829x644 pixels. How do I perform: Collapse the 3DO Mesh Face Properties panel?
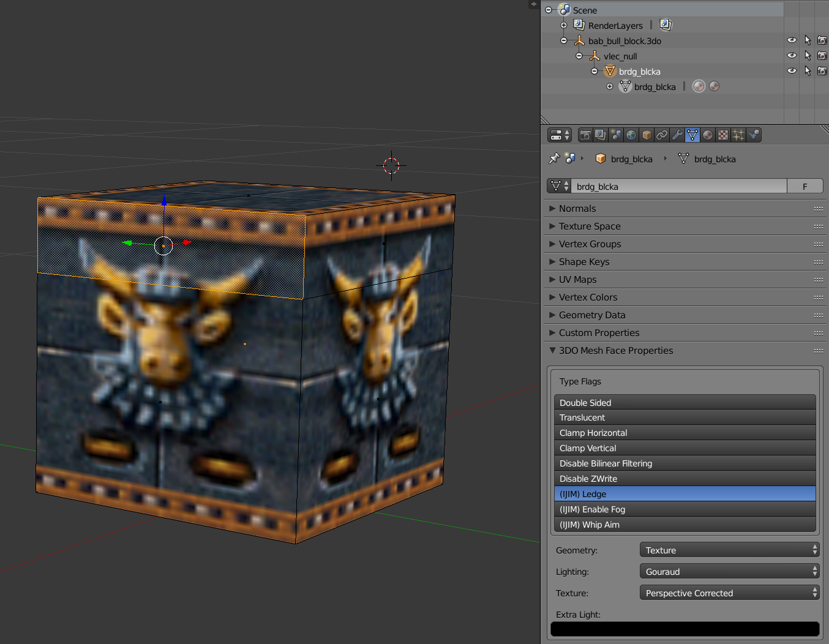pyautogui.click(x=685, y=351)
